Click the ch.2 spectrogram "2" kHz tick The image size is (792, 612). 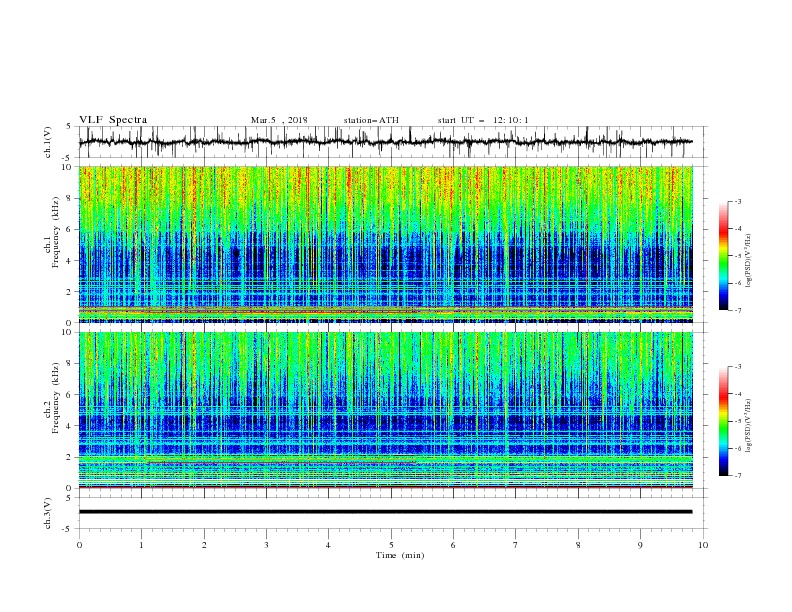click(x=70, y=457)
